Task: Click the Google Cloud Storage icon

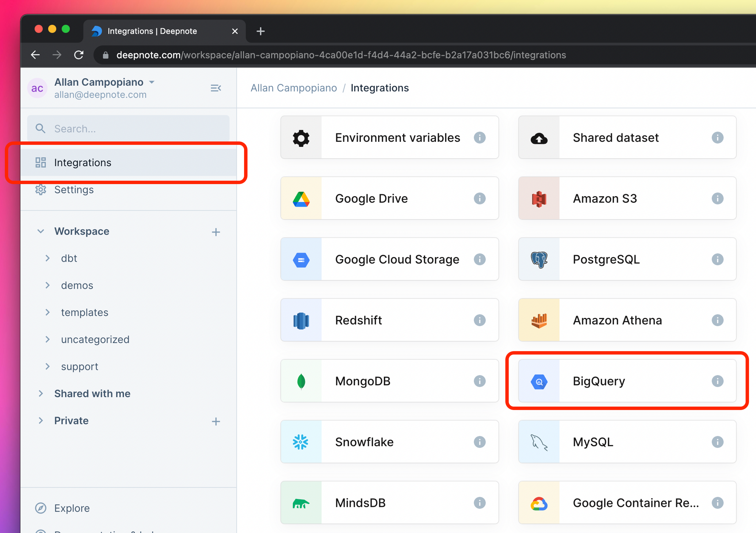Action: [301, 260]
